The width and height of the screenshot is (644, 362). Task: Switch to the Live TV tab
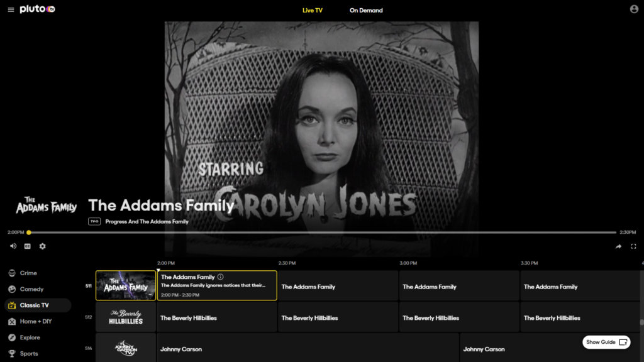tap(313, 10)
